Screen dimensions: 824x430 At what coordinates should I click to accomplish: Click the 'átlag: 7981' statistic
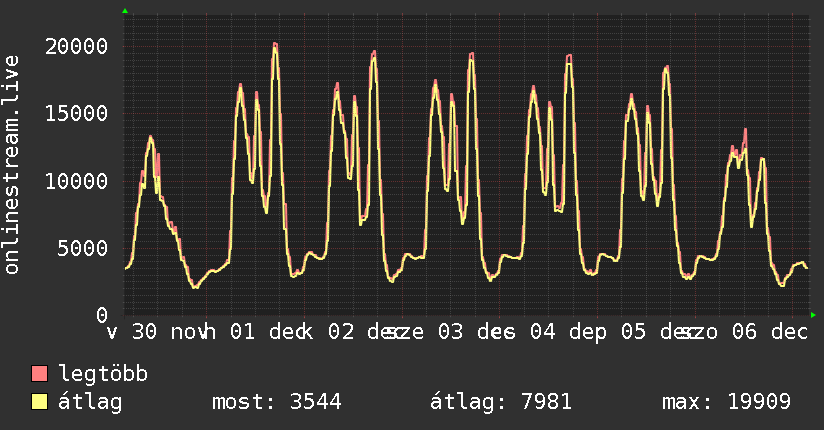pos(501,402)
